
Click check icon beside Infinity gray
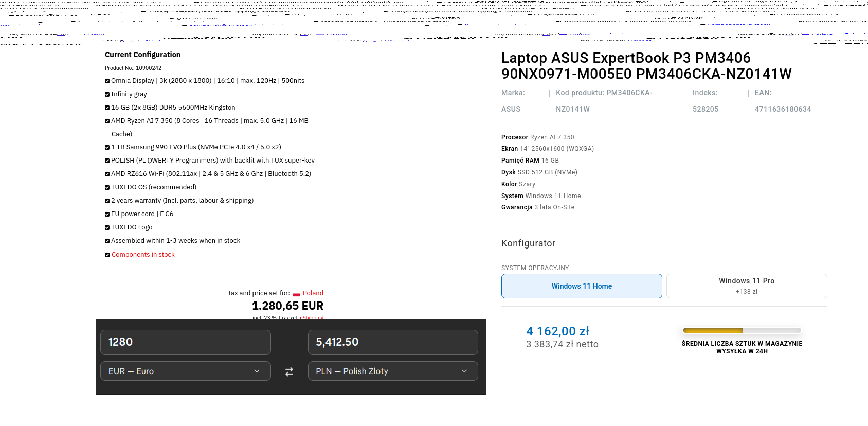coord(107,94)
